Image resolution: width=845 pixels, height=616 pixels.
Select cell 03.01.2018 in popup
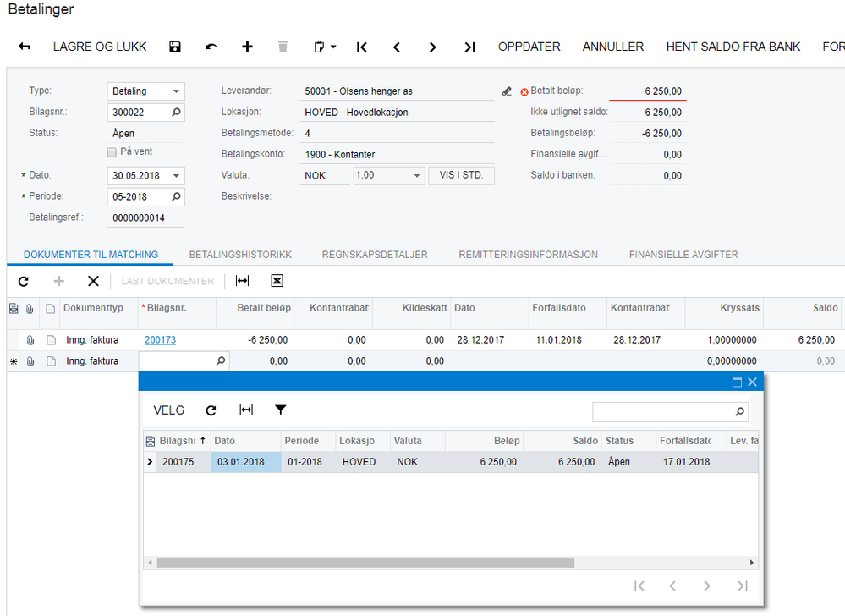pyautogui.click(x=246, y=462)
